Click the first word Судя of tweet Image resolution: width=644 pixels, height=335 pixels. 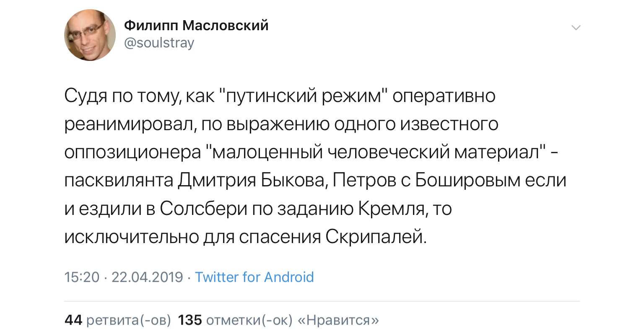pos(86,96)
